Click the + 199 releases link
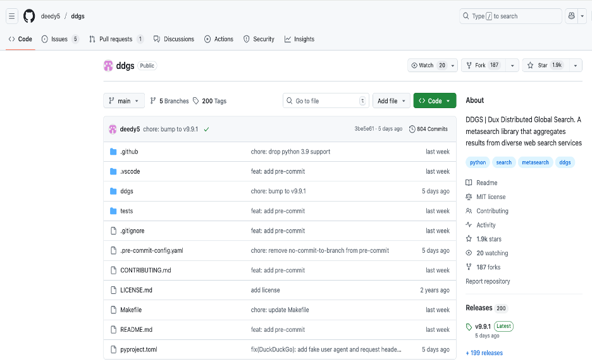592x364 pixels. (x=484, y=353)
